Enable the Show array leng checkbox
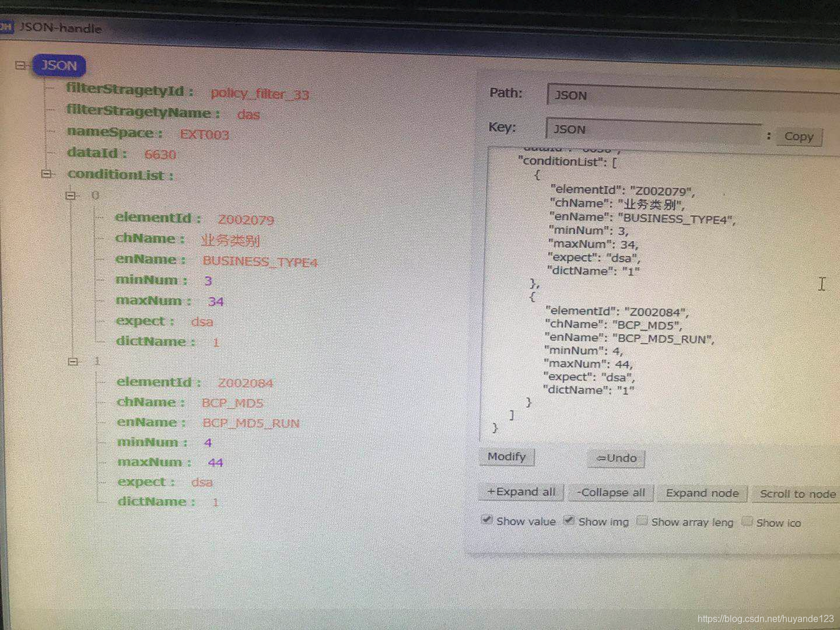840x630 pixels. pos(642,521)
